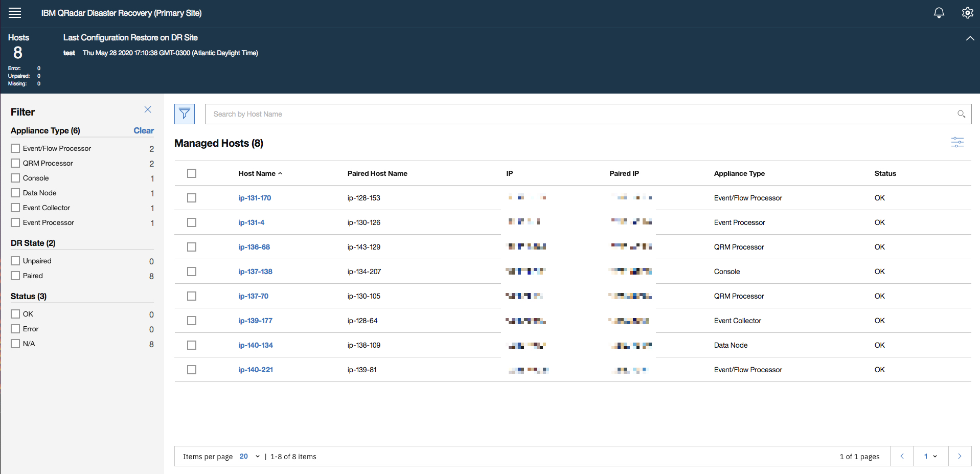Click Event Collector appliance type cell
980x474 pixels.
pyautogui.click(x=738, y=321)
